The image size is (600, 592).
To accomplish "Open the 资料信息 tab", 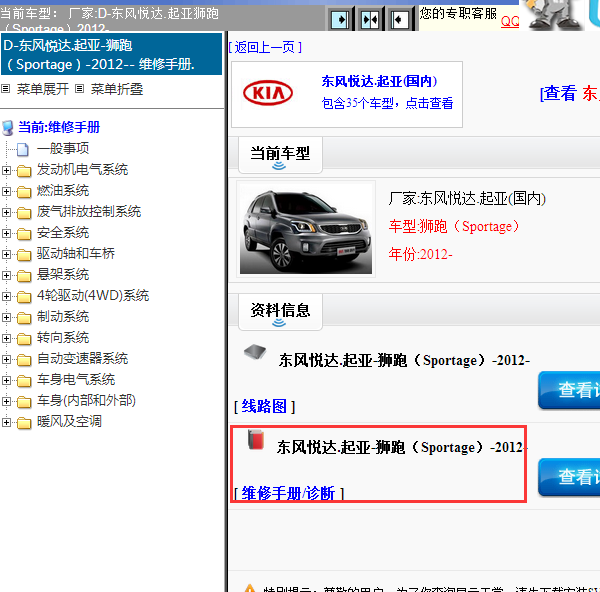I will tap(280, 312).
